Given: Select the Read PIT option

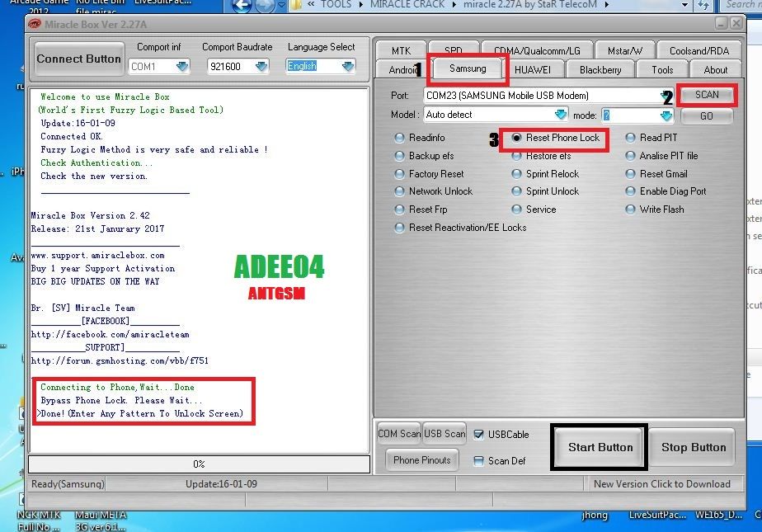Looking at the screenshot, I should click(x=651, y=138).
